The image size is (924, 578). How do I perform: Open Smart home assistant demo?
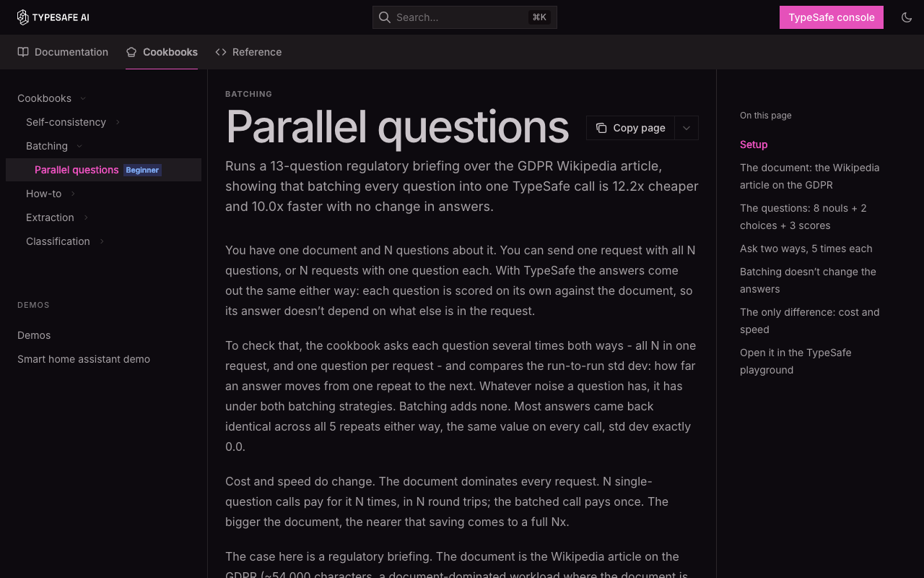84,359
